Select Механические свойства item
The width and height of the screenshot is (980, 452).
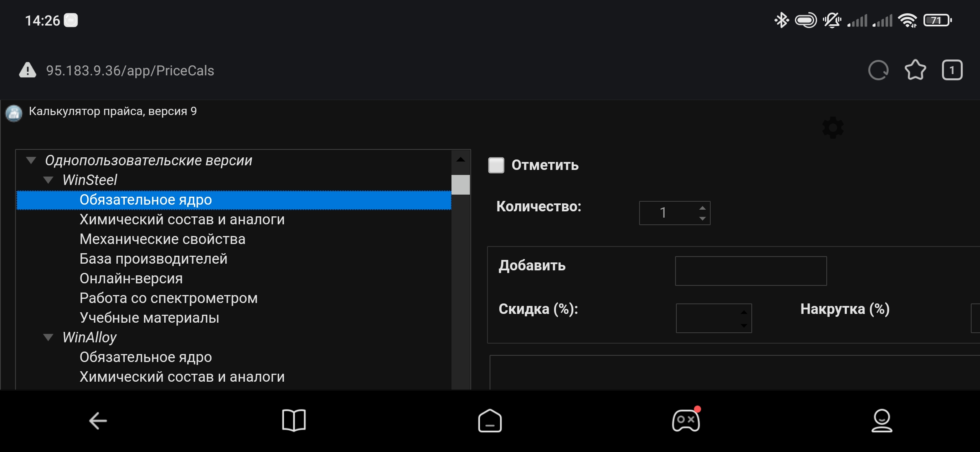(x=162, y=239)
